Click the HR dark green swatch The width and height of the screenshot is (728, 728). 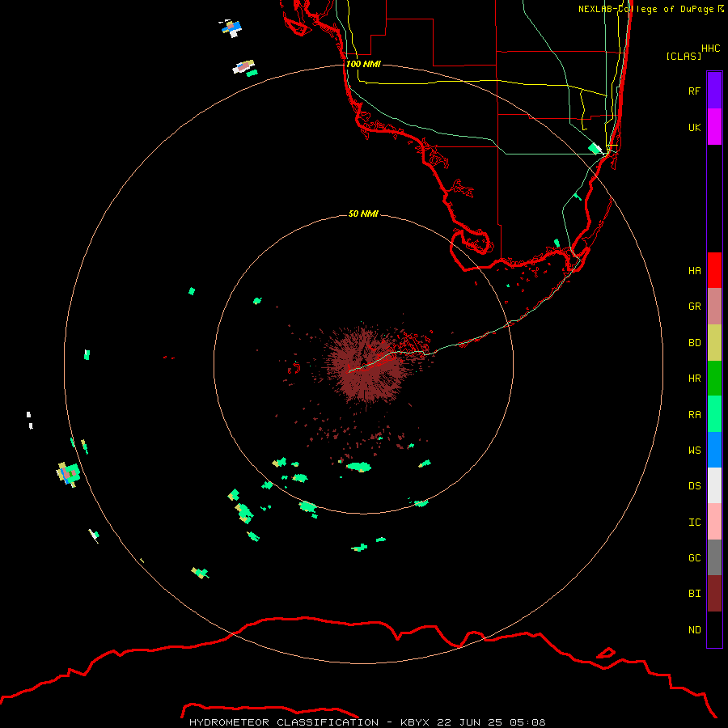714,379
